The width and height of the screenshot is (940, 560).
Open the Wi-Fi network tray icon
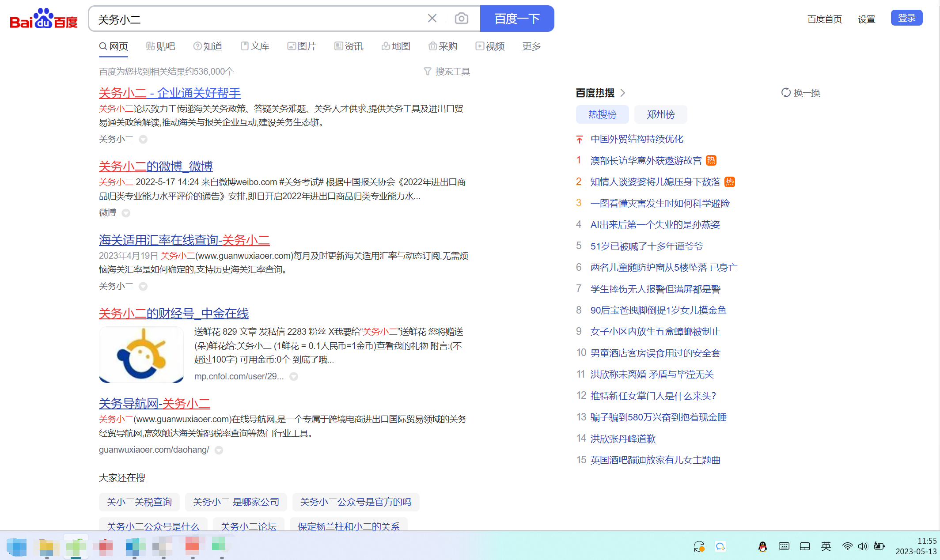pyautogui.click(x=847, y=547)
